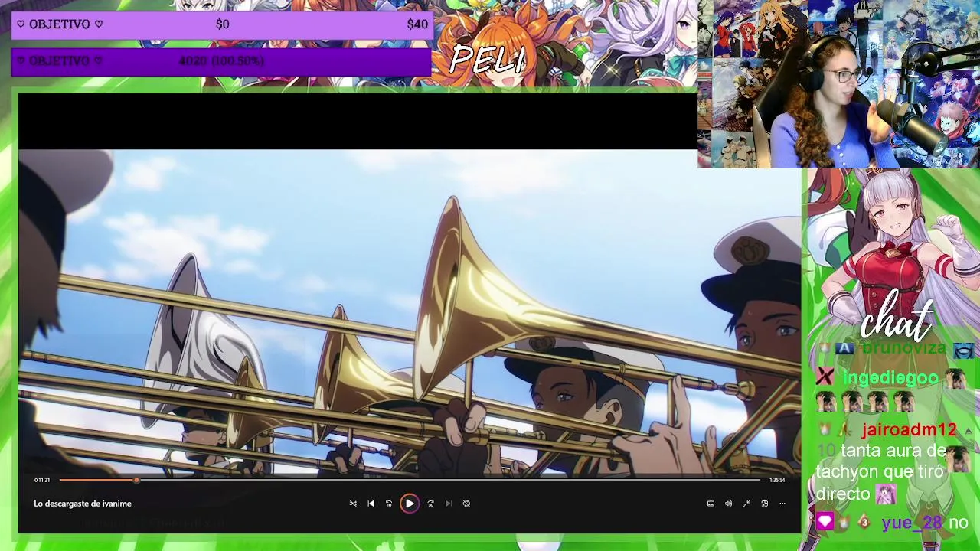
Task: Click the blue A badge beside brunoviza
Action: [x=844, y=348]
